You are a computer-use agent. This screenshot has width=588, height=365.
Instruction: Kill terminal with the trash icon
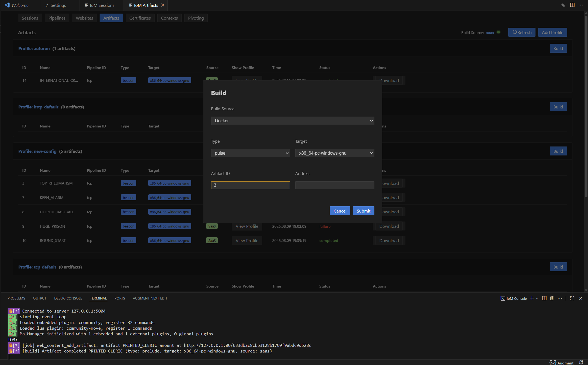coord(552,298)
